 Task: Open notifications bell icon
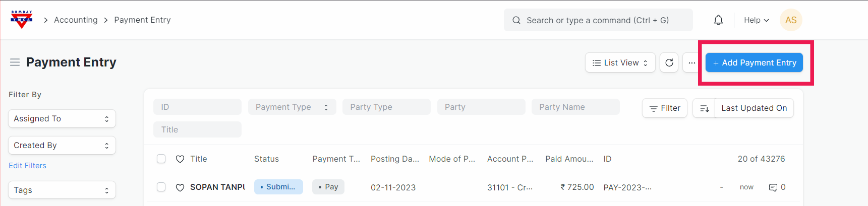click(x=718, y=20)
